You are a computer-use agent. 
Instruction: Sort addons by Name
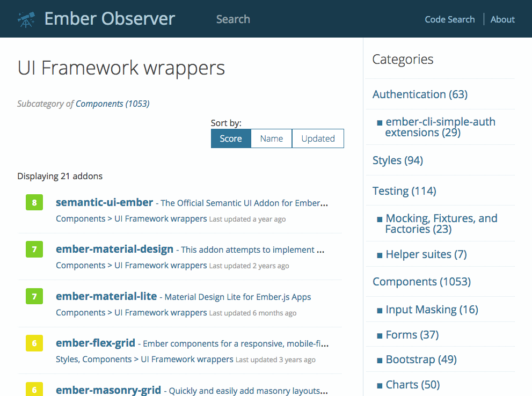pos(272,138)
